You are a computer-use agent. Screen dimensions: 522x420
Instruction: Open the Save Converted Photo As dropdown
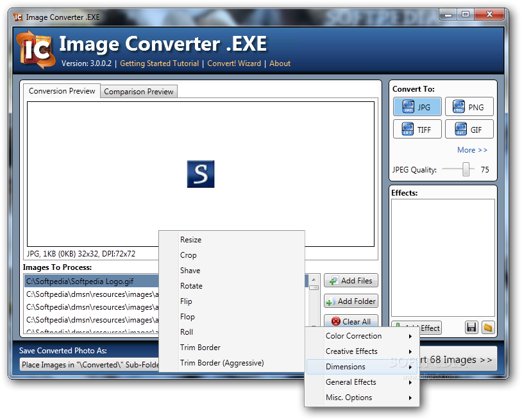(89, 365)
